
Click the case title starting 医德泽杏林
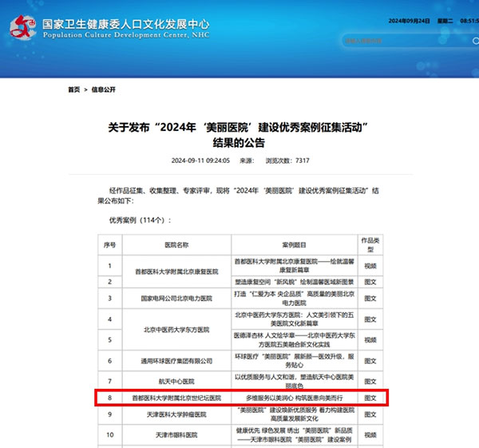[294, 340]
